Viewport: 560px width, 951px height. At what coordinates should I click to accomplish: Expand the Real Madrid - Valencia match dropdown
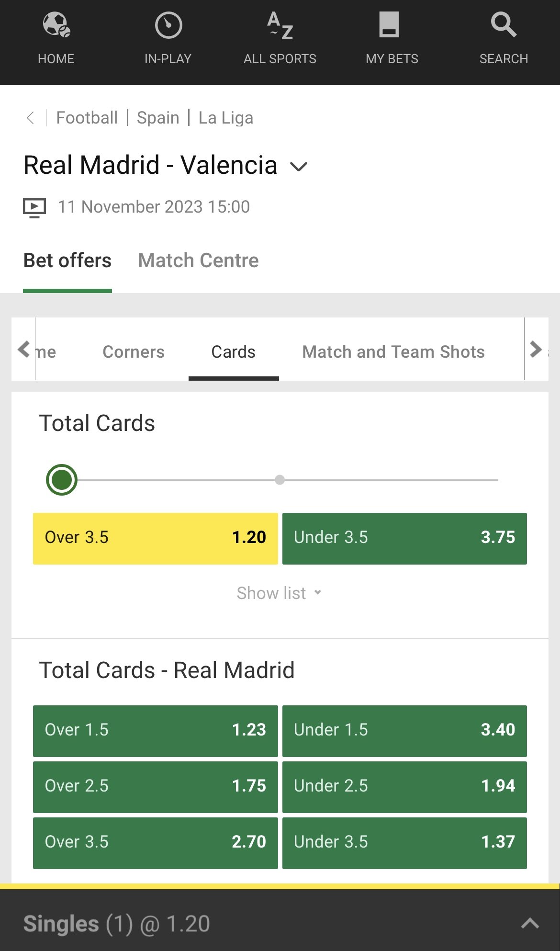tap(299, 167)
